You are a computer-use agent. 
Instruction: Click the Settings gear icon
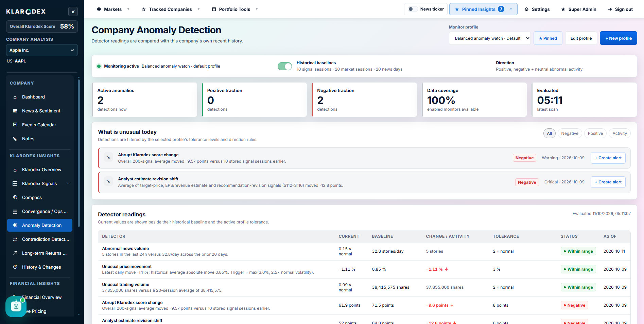click(526, 9)
